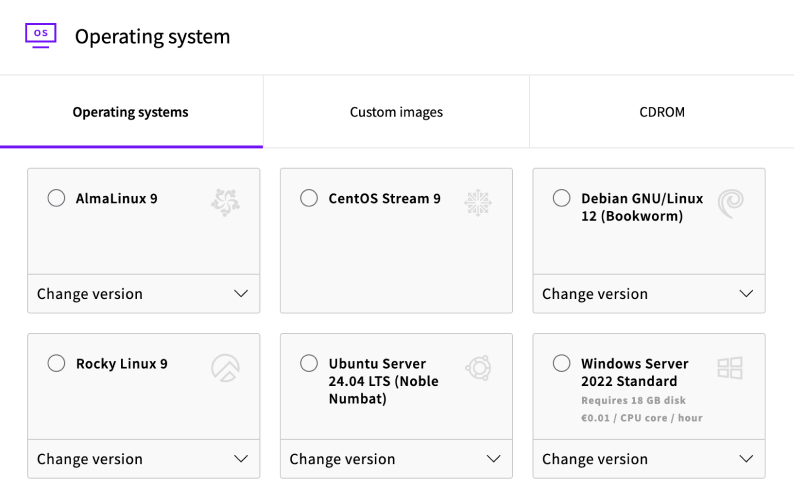Click the CentOS Stream logo icon
Viewport: 794px width, 498px height.
(478, 202)
